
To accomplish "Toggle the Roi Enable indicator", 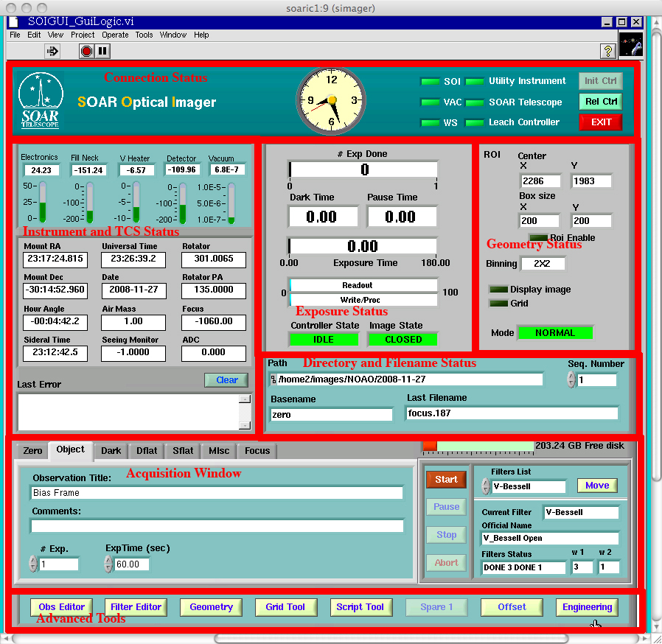I will click(538, 237).
